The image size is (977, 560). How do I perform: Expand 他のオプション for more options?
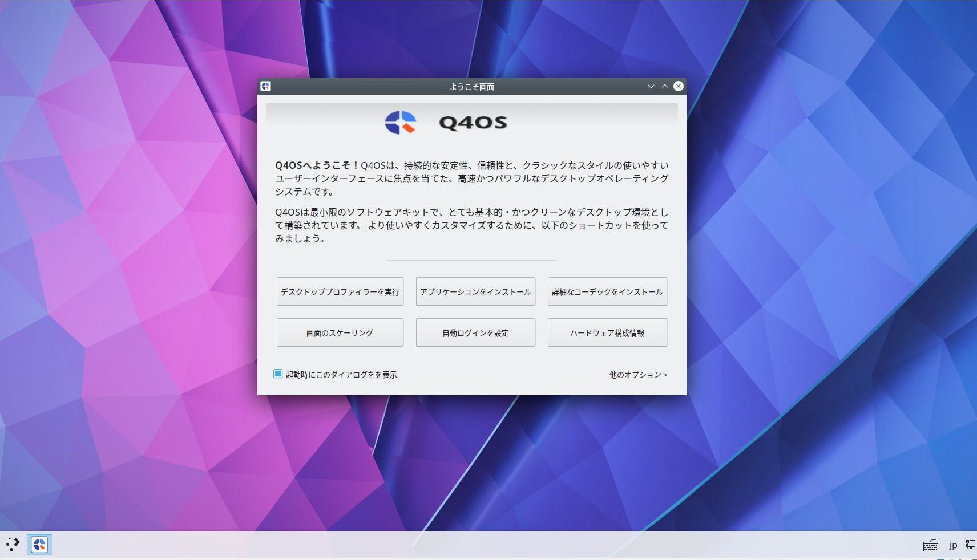pyautogui.click(x=637, y=375)
